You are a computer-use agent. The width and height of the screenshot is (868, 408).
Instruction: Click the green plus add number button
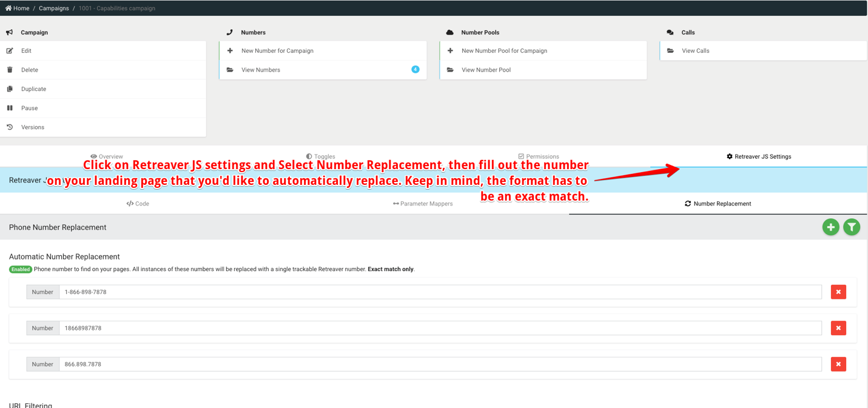830,227
